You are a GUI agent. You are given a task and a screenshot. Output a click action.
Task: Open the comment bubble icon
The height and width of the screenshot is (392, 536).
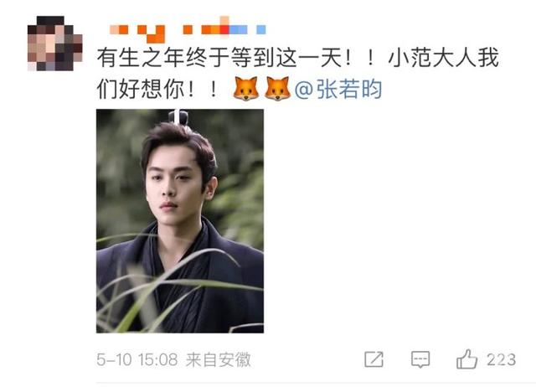pos(420,359)
